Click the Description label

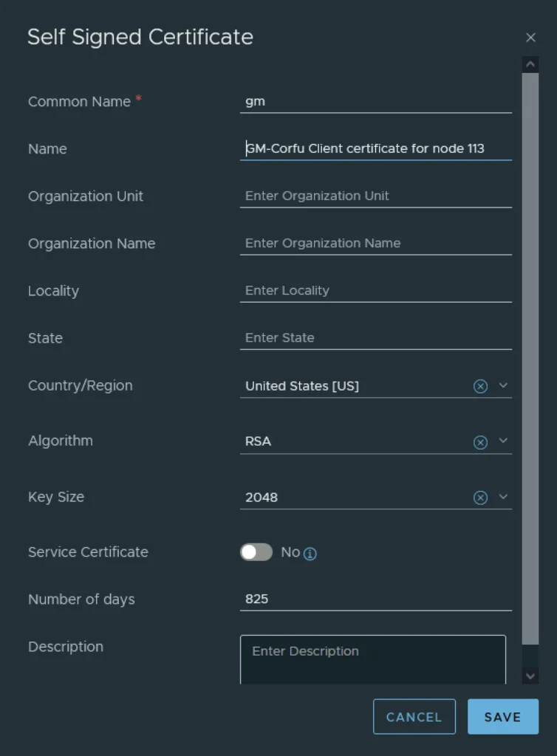[x=66, y=647]
